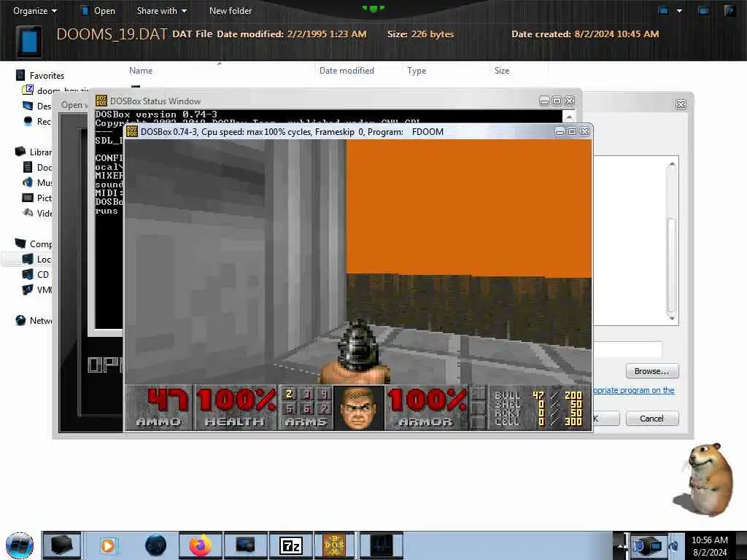Open the view options dropdown arrow
This screenshot has height=560, width=747.
679,10
